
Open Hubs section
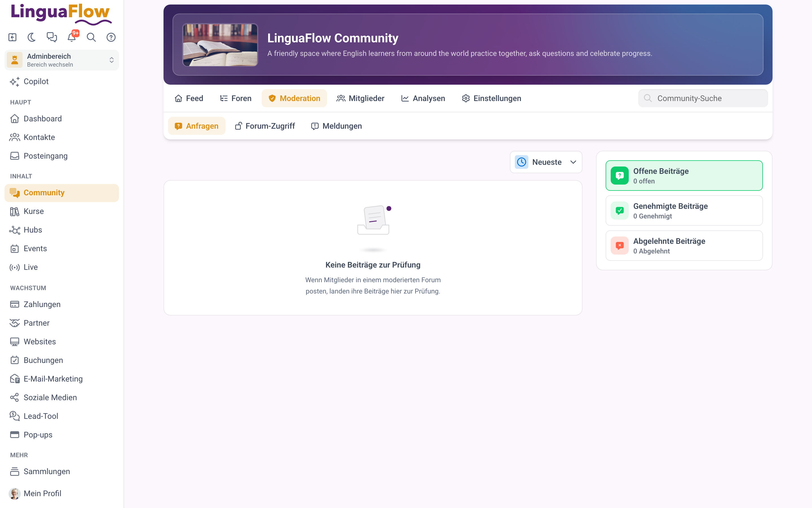pyautogui.click(x=62, y=230)
